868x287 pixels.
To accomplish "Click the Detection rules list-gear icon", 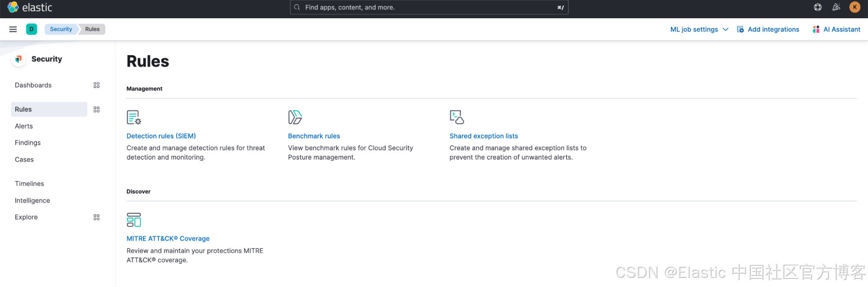I will 134,117.
